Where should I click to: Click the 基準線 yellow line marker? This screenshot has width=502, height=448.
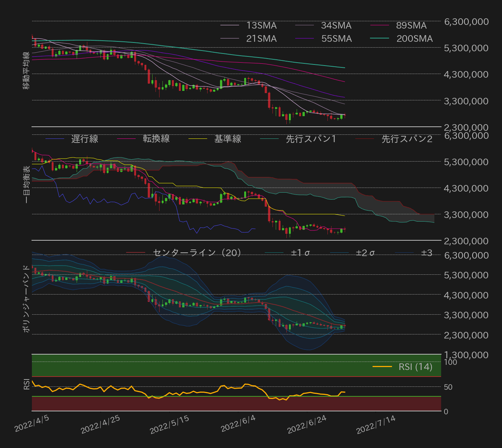[198, 139]
